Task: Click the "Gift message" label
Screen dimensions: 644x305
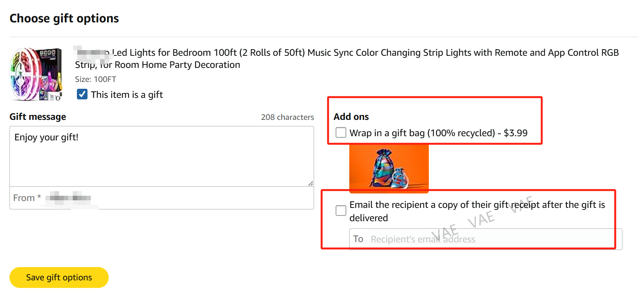Action: pyautogui.click(x=38, y=117)
